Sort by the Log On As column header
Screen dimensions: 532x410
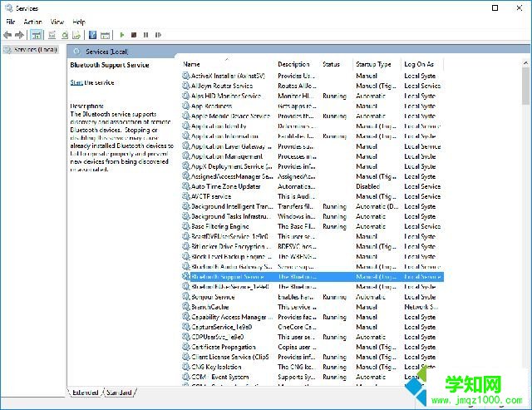click(419, 64)
